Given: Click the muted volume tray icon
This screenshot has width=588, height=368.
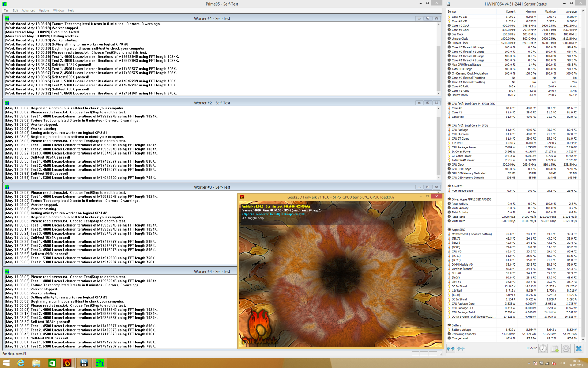Looking at the screenshot, I should pyautogui.click(x=553, y=363).
